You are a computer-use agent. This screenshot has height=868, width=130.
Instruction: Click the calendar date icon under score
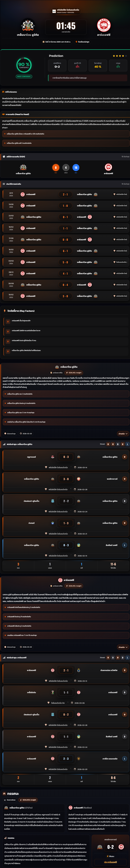(44, 42)
